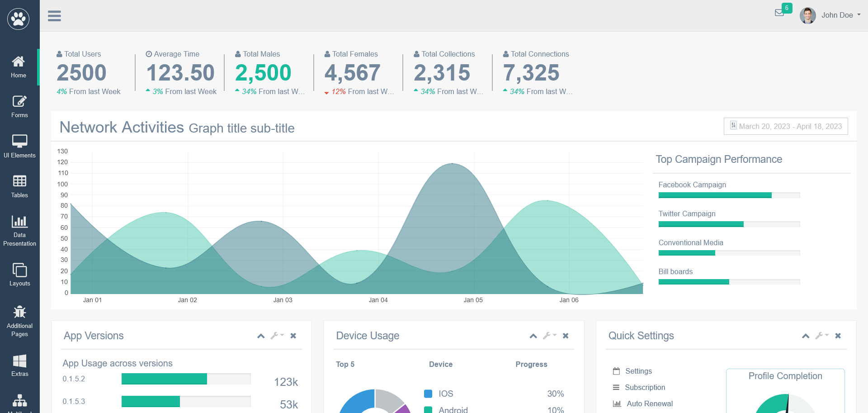Click the Profile Completion heading
868x413 pixels.
click(x=785, y=376)
